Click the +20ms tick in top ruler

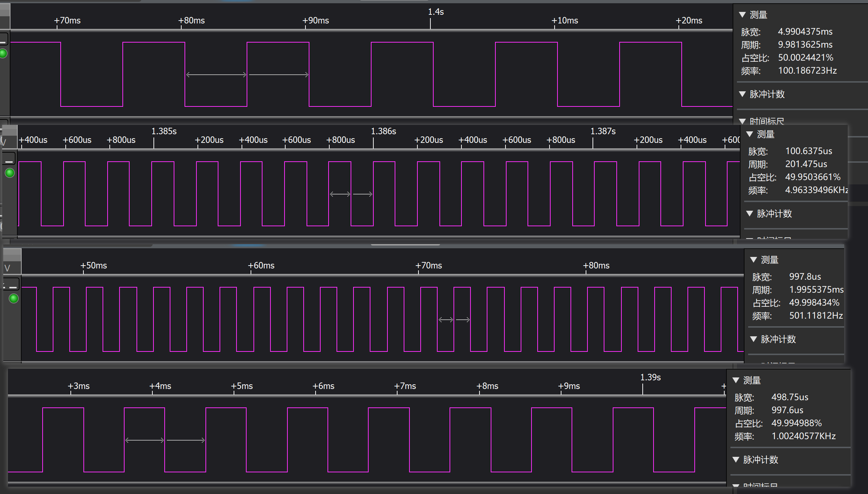pos(689,21)
